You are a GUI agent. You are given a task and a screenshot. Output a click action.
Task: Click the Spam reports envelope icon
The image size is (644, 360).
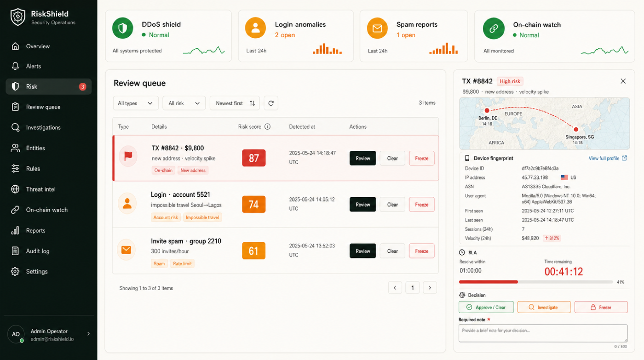(377, 29)
